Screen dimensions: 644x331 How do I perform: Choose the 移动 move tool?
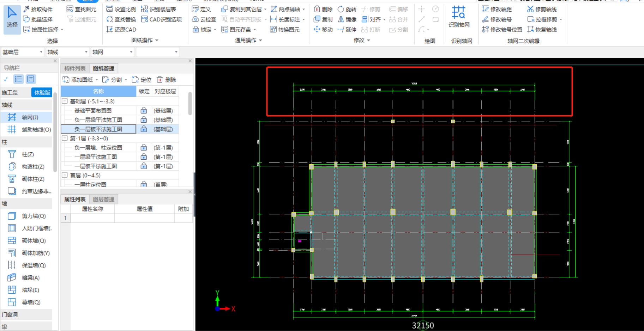tap(323, 30)
